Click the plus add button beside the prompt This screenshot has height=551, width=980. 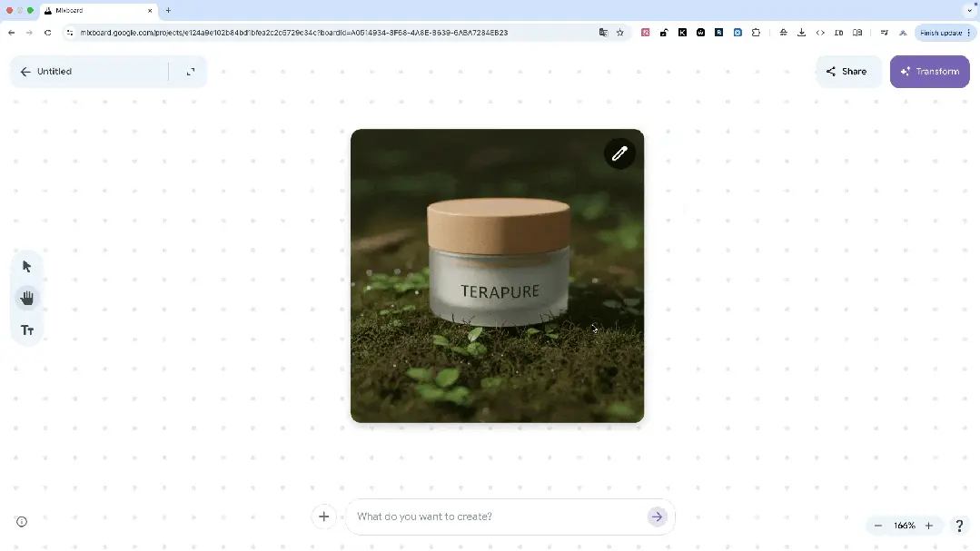[323, 517]
